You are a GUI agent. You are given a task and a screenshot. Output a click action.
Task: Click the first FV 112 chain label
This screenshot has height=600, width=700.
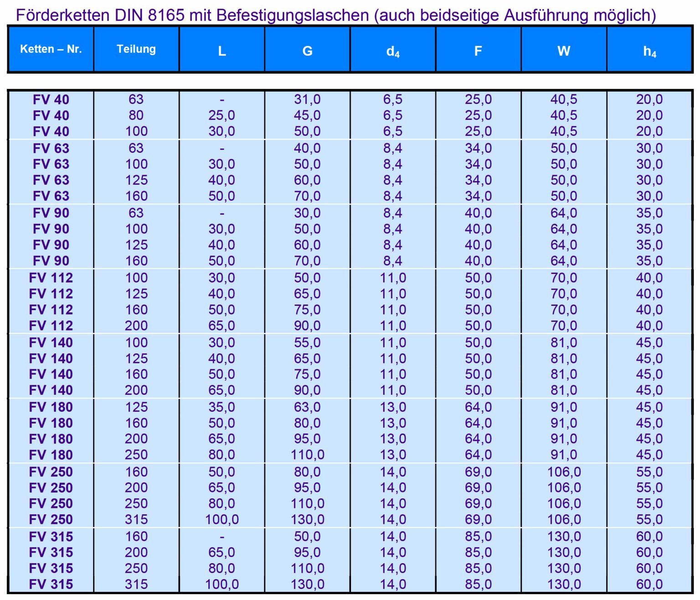click(51, 278)
